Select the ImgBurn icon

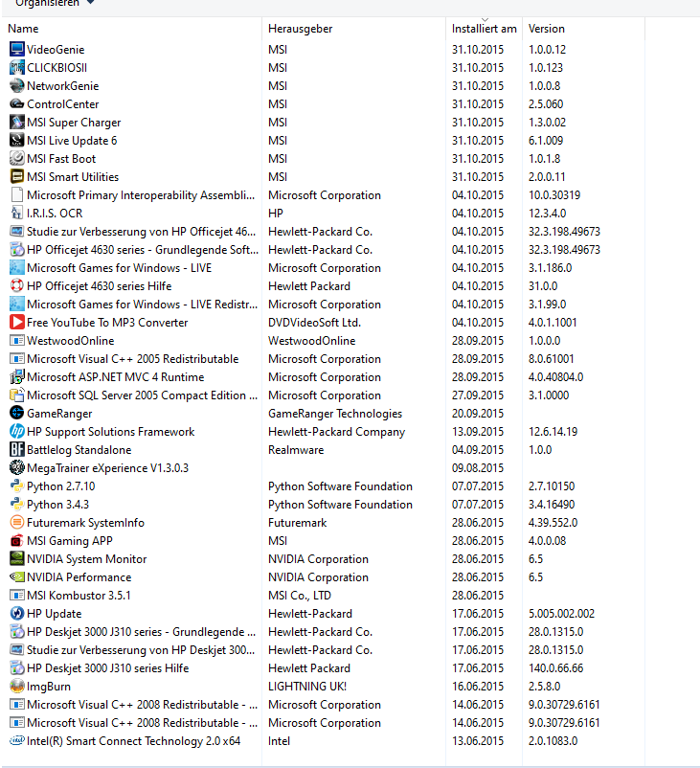click(16, 686)
